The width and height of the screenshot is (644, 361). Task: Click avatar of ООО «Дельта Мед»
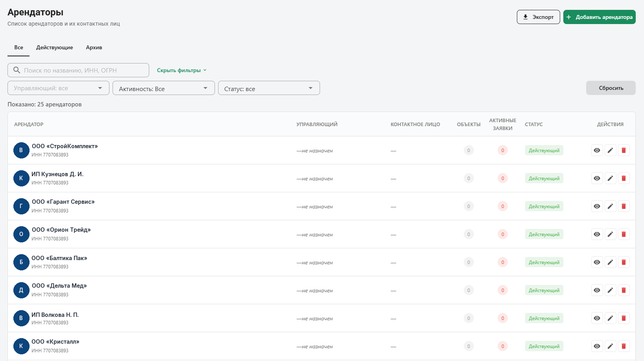(x=21, y=290)
